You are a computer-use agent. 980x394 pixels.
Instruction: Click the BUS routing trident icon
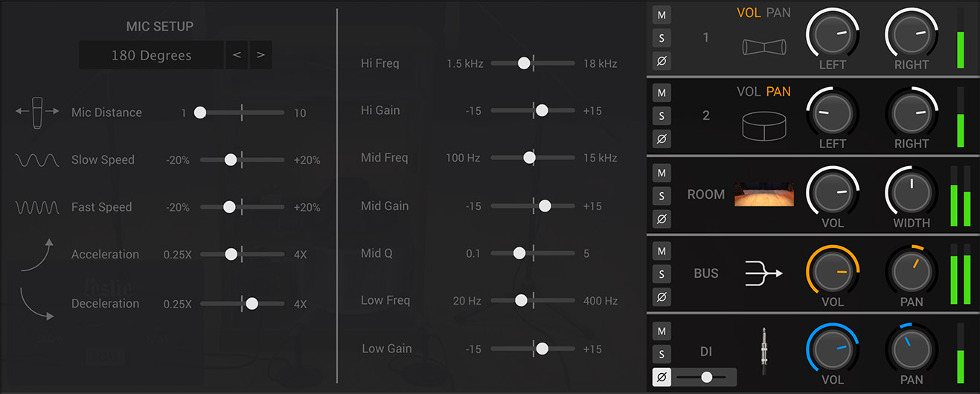763,273
